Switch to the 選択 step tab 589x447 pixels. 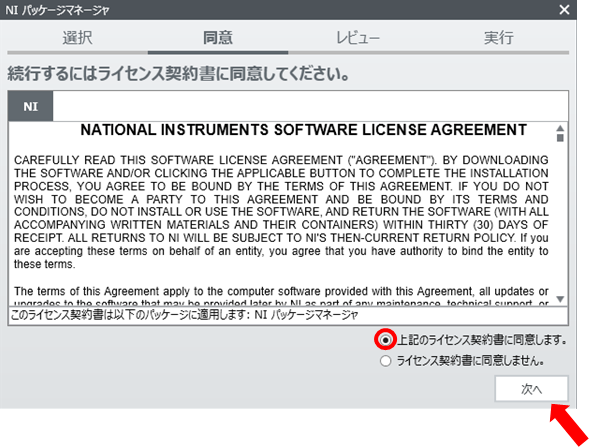pyautogui.click(x=77, y=38)
